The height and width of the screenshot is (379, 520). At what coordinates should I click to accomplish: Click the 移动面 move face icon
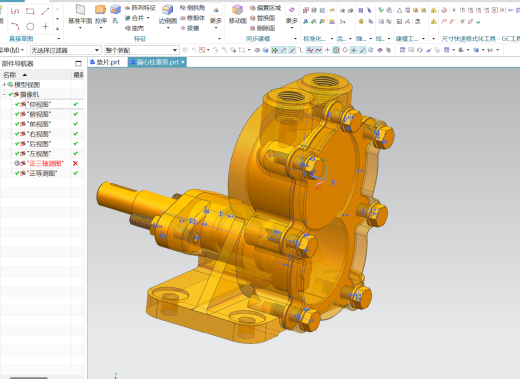[x=237, y=10]
